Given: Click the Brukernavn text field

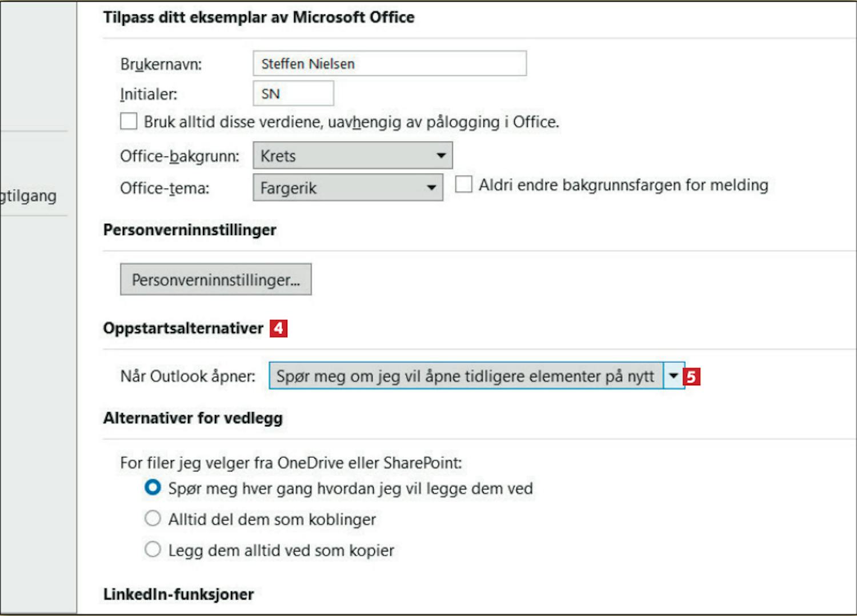Looking at the screenshot, I should [390, 63].
